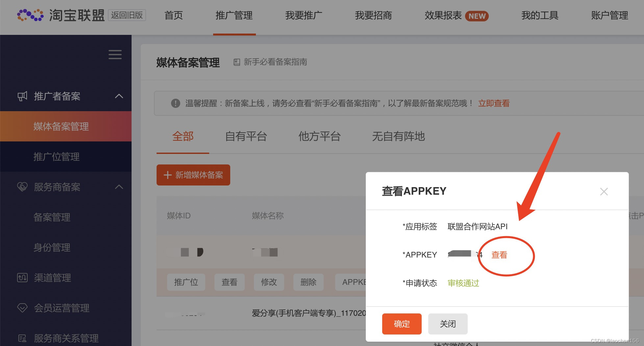Click the NEW badge beside 效果报表
The height and width of the screenshot is (346, 644).
[477, 16]
